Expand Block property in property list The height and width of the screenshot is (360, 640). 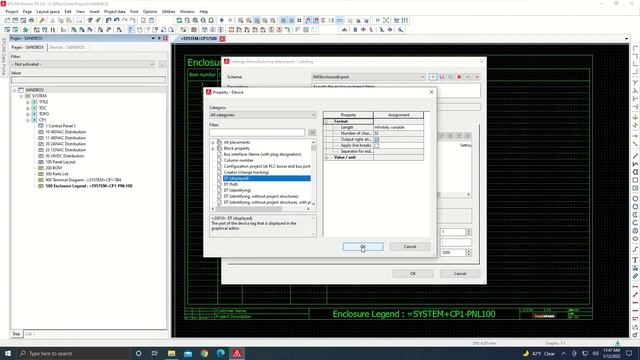pos(213,149)
